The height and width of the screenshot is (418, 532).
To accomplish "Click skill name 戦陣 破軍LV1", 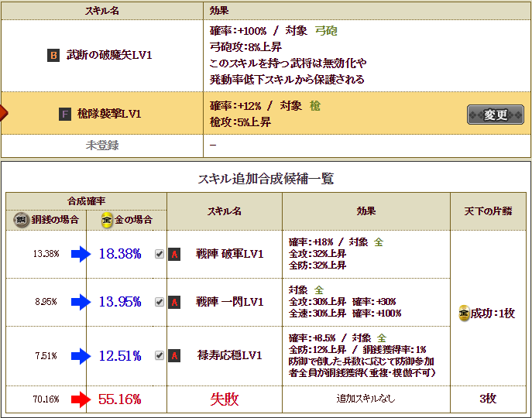I will 230,254.
